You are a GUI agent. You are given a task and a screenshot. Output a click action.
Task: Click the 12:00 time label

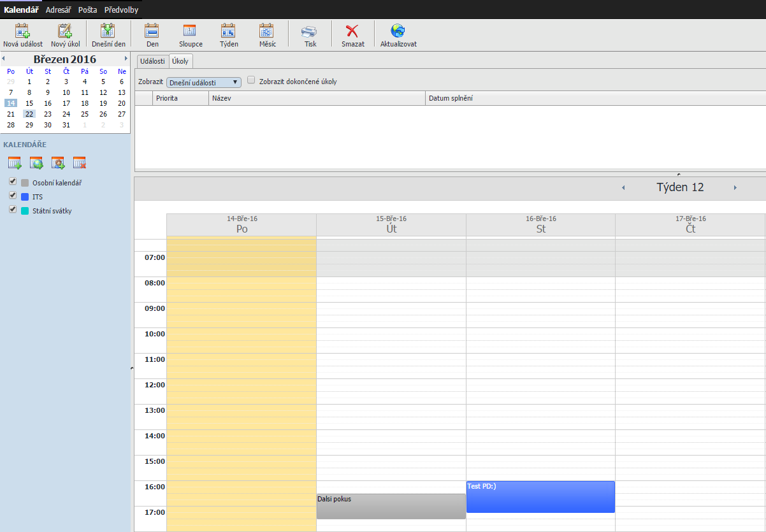click(155, 385)
